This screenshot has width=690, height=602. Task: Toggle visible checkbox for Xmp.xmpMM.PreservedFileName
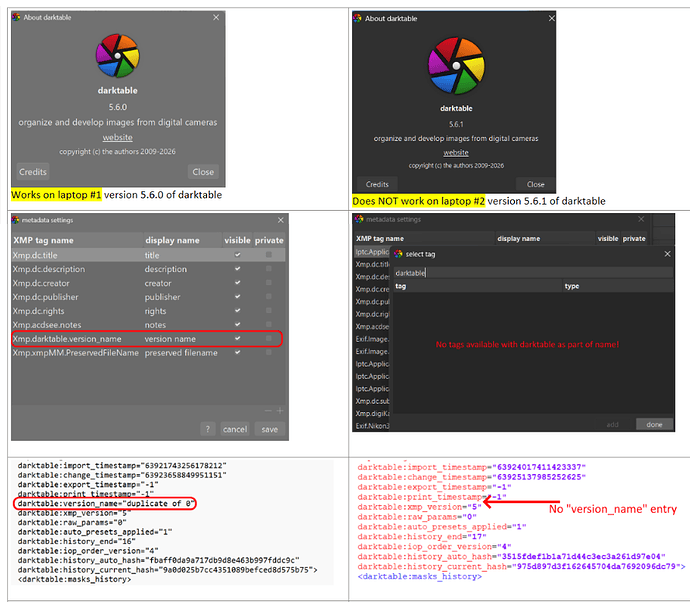coord(238,352)
